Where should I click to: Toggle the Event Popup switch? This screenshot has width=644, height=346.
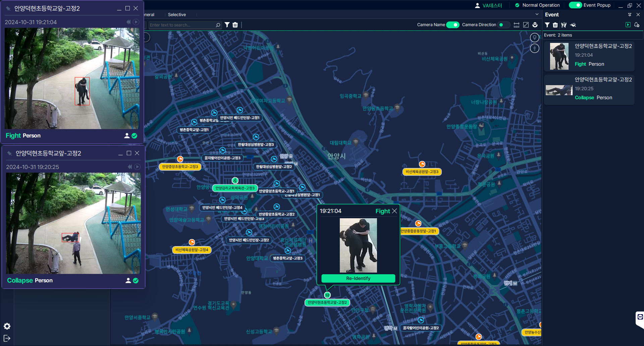click(575, 5)
